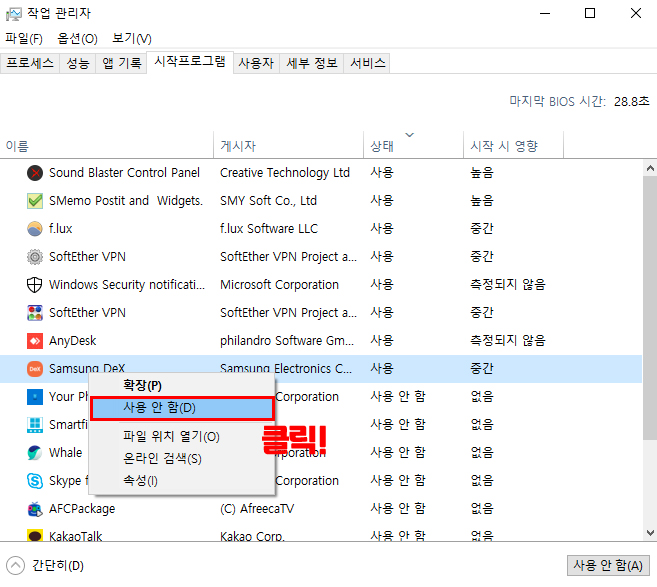Click the Sound Blaster Control Panel icon

click(x=35, y=173)
